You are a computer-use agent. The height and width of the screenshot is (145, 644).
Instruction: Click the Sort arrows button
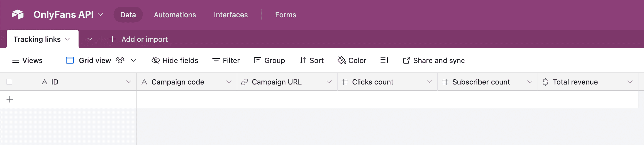(x=311, y=60)
